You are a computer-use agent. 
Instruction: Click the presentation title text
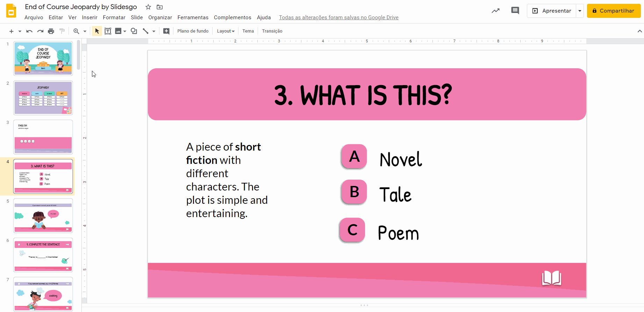81,7
